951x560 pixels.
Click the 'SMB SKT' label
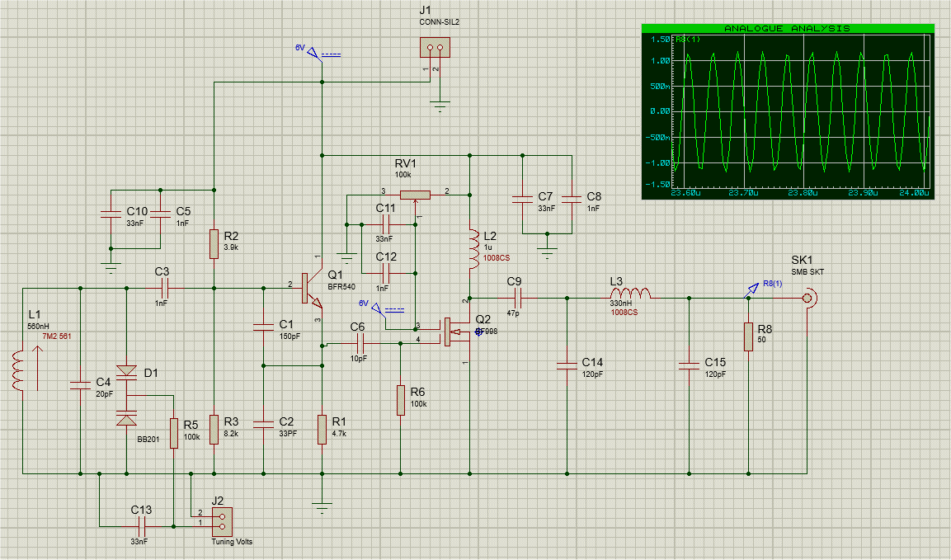tap(807, 272)
